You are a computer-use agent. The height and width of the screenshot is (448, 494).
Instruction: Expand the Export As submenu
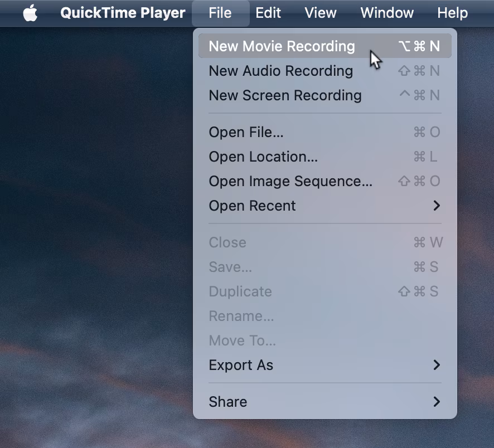[x=325, y=365]
